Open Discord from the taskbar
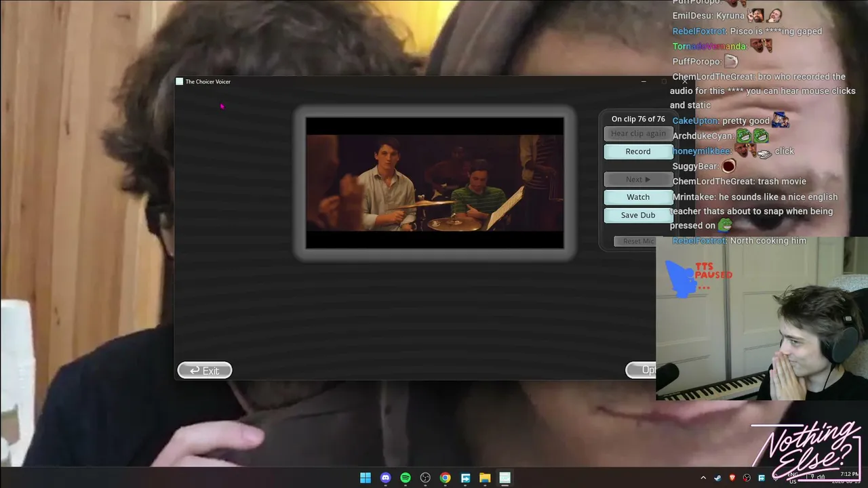The height and width of the screenshot is (488, 868). point(385,478)
